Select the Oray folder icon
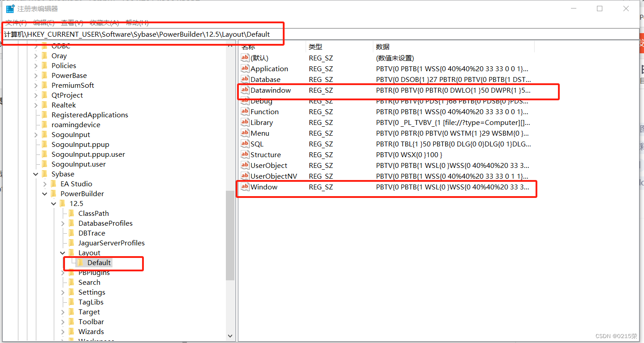644x343 pixels. pyautogui.click(x=44, y=56)
